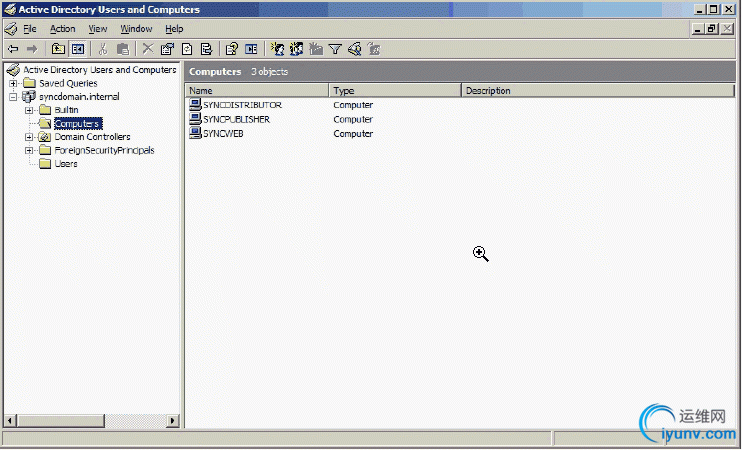Click the Export List toolbar icon

point(206,49)
